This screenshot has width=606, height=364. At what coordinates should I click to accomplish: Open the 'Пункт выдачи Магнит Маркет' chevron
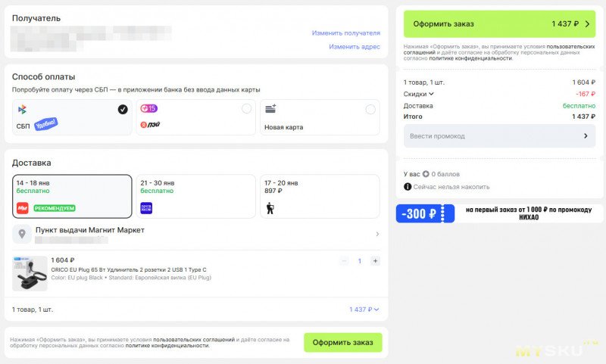coord(377,234)
